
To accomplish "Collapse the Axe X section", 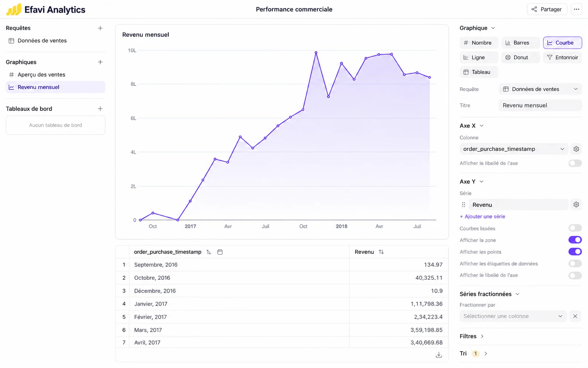I will coord(482,126).
